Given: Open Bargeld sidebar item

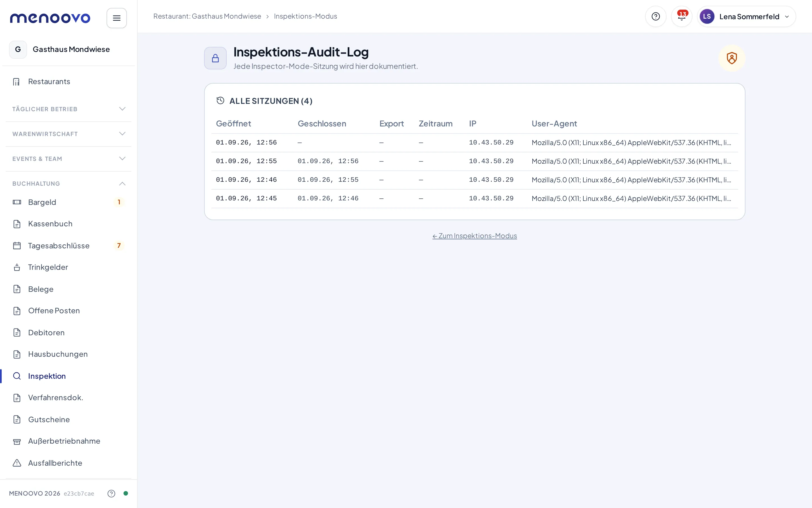Looking at the screenshot, I should [69, 202].
